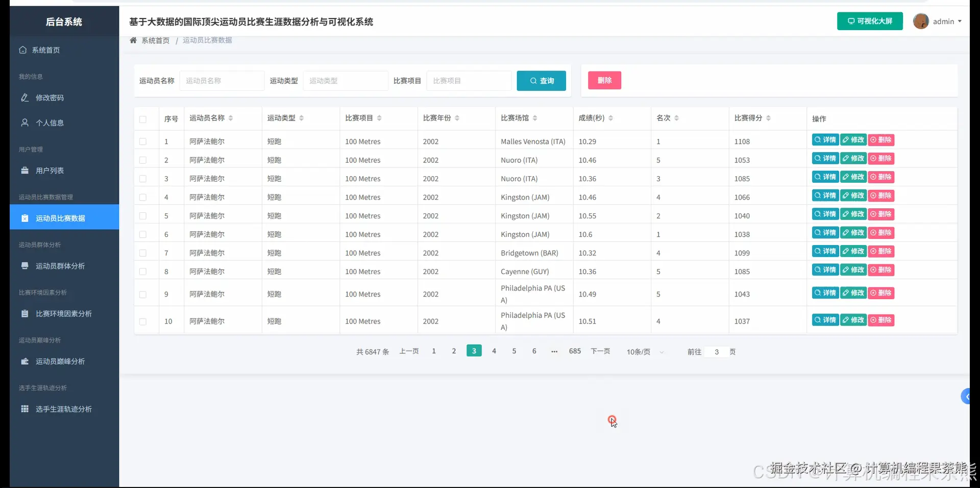Click the 运动员比赛数据 active sidebar item
980x488 pixels.
64,218
